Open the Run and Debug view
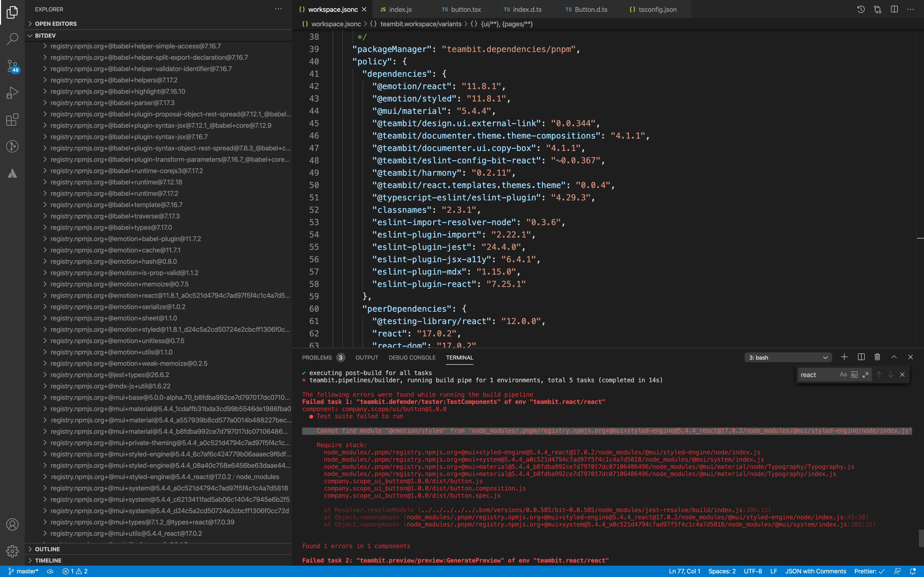 tap(12, 92)
